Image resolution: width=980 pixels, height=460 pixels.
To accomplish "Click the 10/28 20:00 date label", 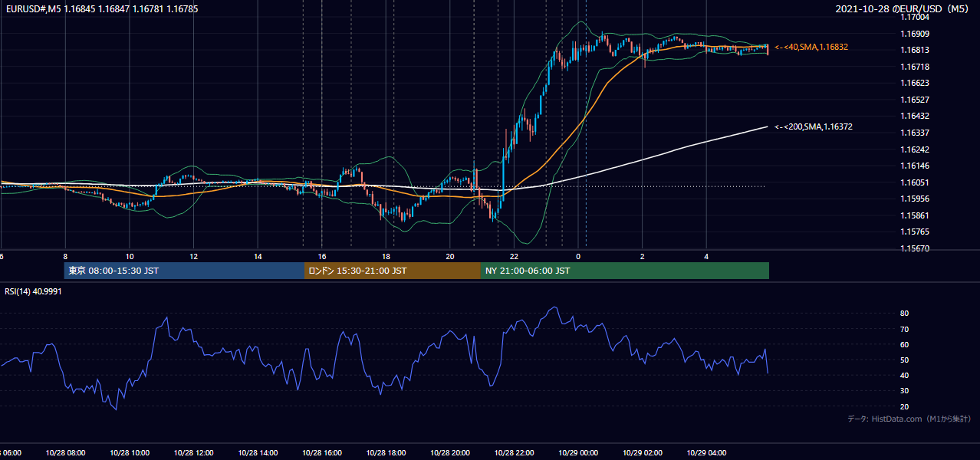I will (450, 453).
